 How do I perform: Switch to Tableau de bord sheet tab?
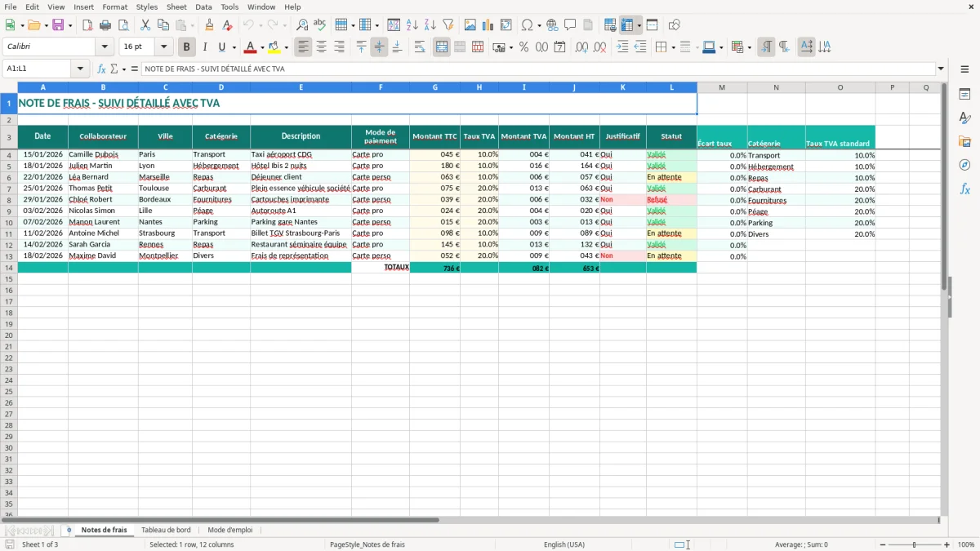166,530
